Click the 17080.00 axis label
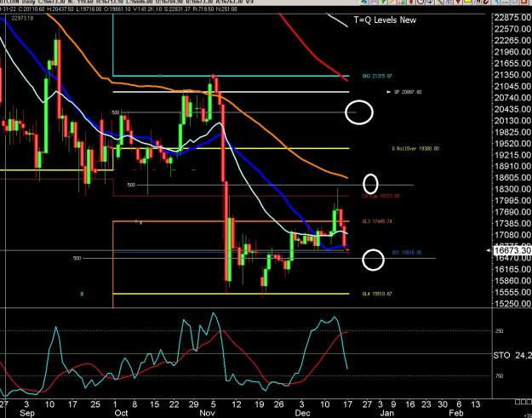 tap(513, 235)
